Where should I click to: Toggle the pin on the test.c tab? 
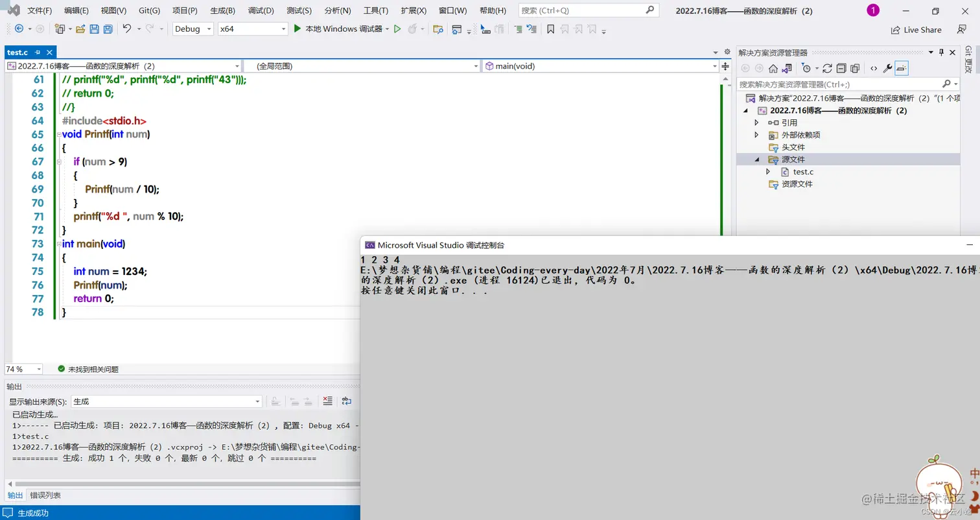[38, 53]
